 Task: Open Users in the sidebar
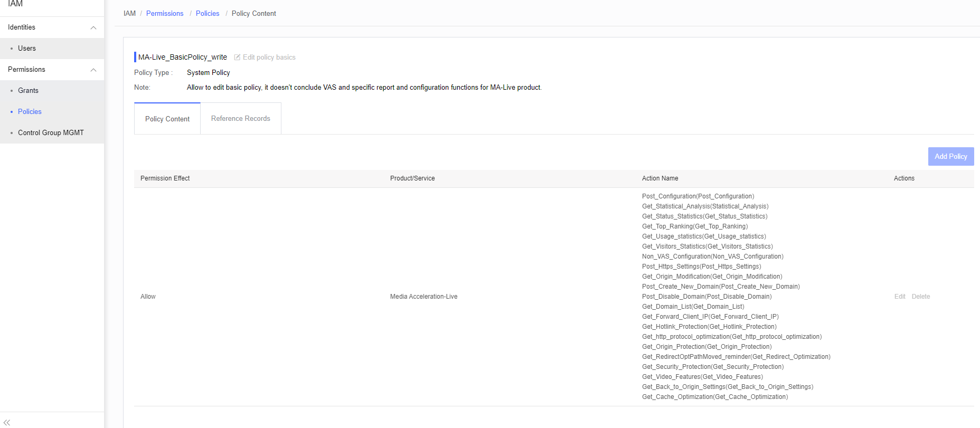coord(27,49)
